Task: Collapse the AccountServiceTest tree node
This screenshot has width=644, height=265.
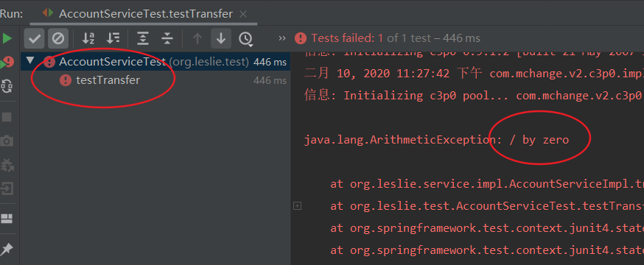Action: point(30,62)
